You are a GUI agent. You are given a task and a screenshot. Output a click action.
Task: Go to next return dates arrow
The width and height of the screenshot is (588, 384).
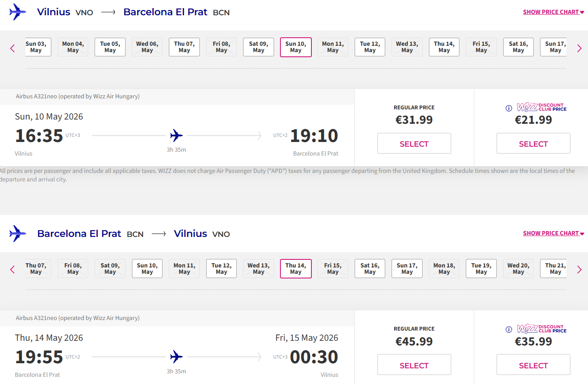[x=579, y=270]
